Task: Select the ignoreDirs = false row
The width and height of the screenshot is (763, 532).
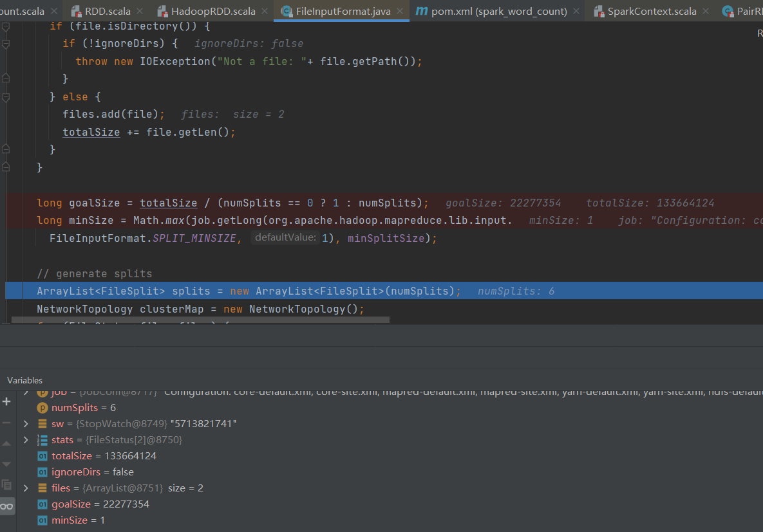Action: click(390, 472)
